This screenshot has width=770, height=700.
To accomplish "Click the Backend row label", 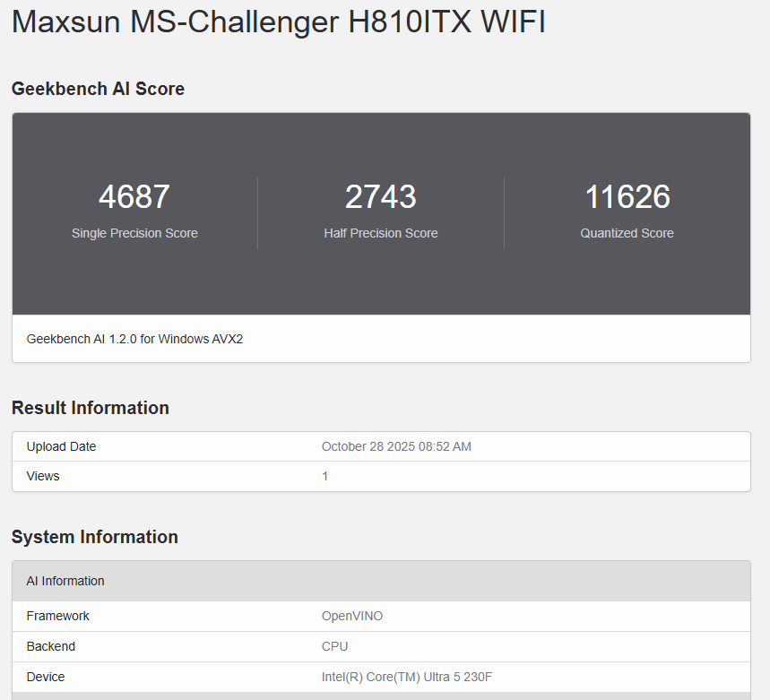I will [51, 646].
